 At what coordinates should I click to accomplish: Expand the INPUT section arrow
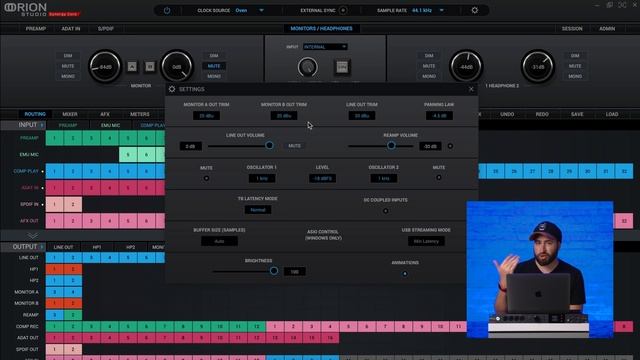coord(42,125)
